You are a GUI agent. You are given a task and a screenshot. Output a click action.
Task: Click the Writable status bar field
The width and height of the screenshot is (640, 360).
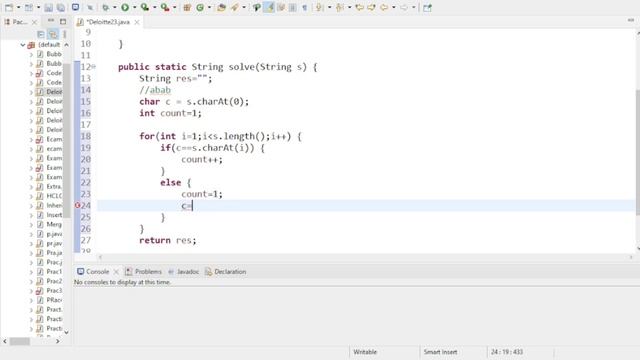coord(365,352)
